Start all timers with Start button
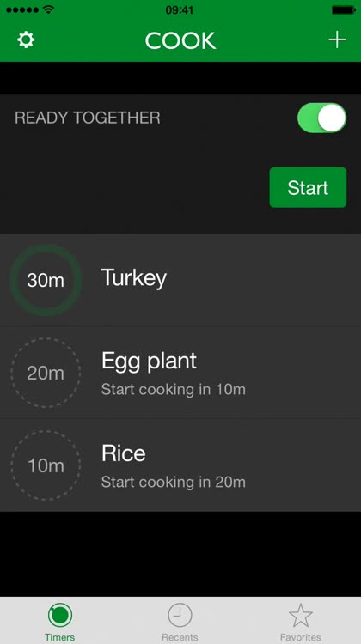This screenshot has height=644, width=361. click(308, 187)
